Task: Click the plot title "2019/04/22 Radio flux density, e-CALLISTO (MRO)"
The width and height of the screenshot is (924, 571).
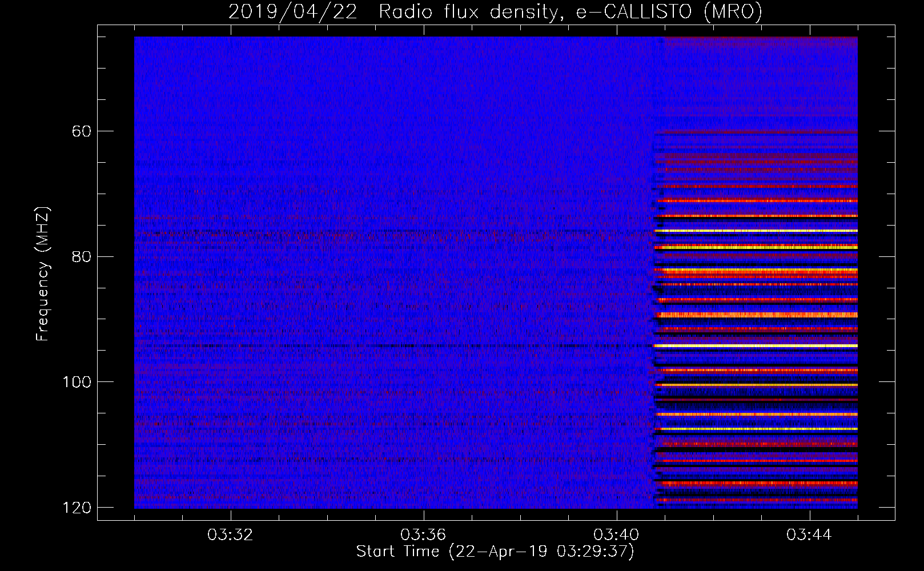Action: (x=495, y=11)
